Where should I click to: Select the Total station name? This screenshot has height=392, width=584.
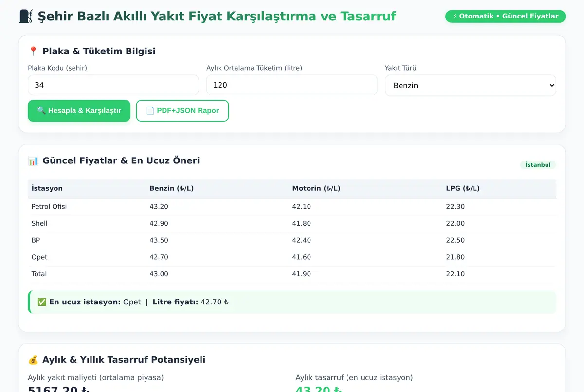point(39,274)
